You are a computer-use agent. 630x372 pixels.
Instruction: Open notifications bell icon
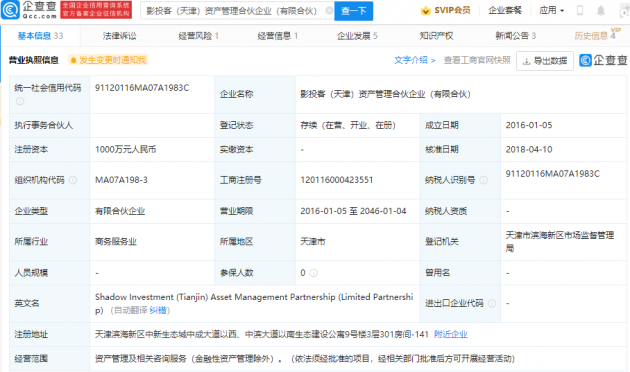tap(601, 11)
